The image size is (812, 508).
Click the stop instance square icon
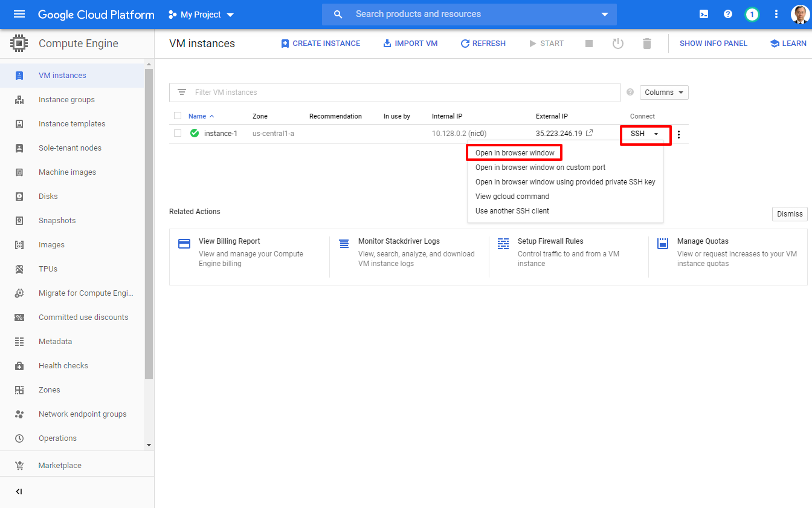pos(589,44)
